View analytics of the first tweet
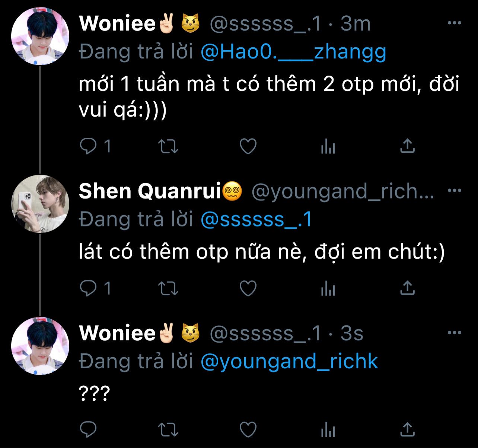 [328, 146]
